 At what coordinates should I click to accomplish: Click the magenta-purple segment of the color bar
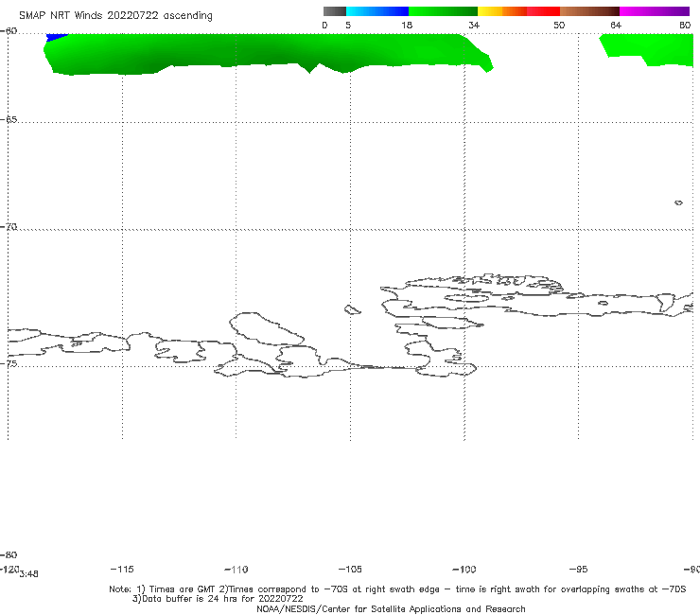click(655, 11)
